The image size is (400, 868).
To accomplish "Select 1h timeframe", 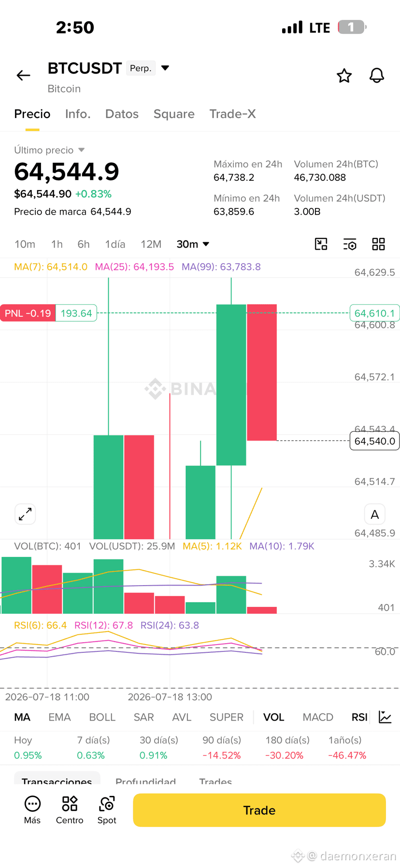I will pos(57,244).
